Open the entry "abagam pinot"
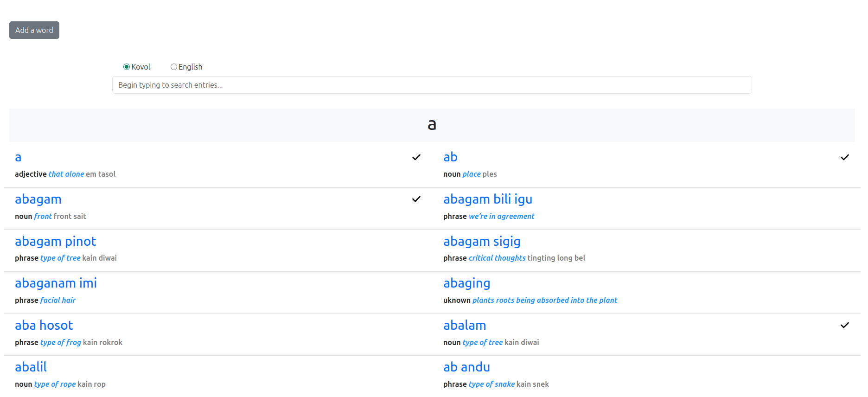The width and height of the screenshot is (868, 397). pos(56,242)
